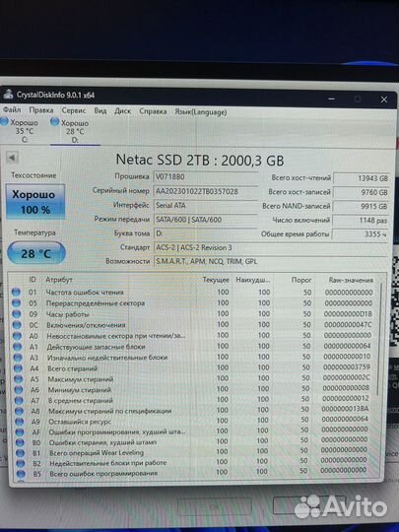Click the status orb for attribute 0C
The width and height of the screenshot is (399, 532).
pyautogui.click(x=17, y=325)
